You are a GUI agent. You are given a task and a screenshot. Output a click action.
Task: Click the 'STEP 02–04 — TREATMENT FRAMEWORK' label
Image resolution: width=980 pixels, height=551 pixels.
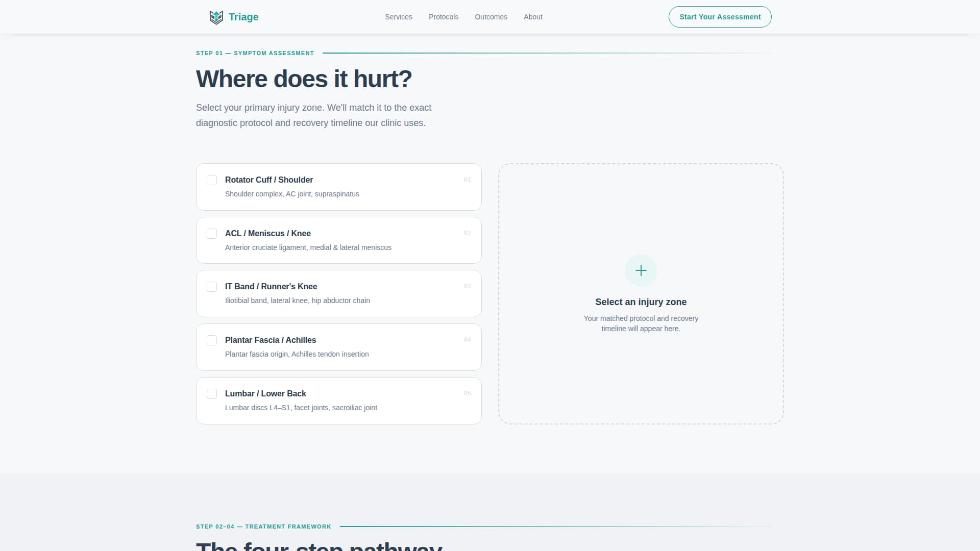[263, 527]
